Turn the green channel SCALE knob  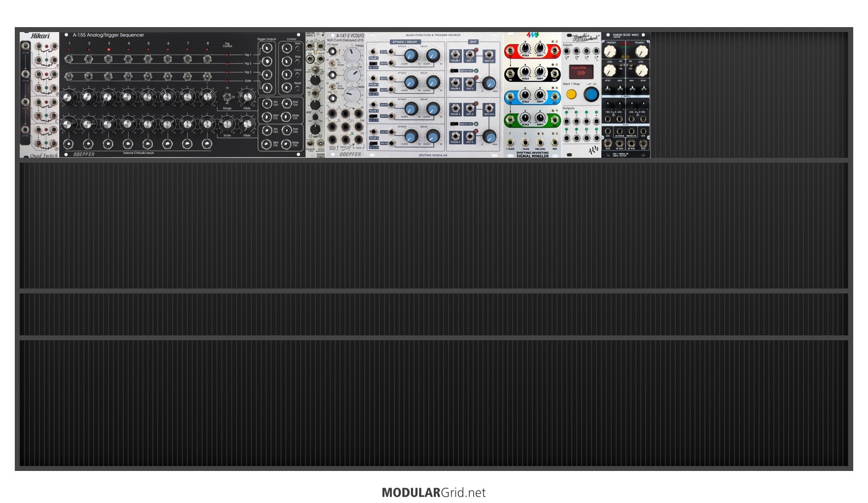(x=525, y=118)
